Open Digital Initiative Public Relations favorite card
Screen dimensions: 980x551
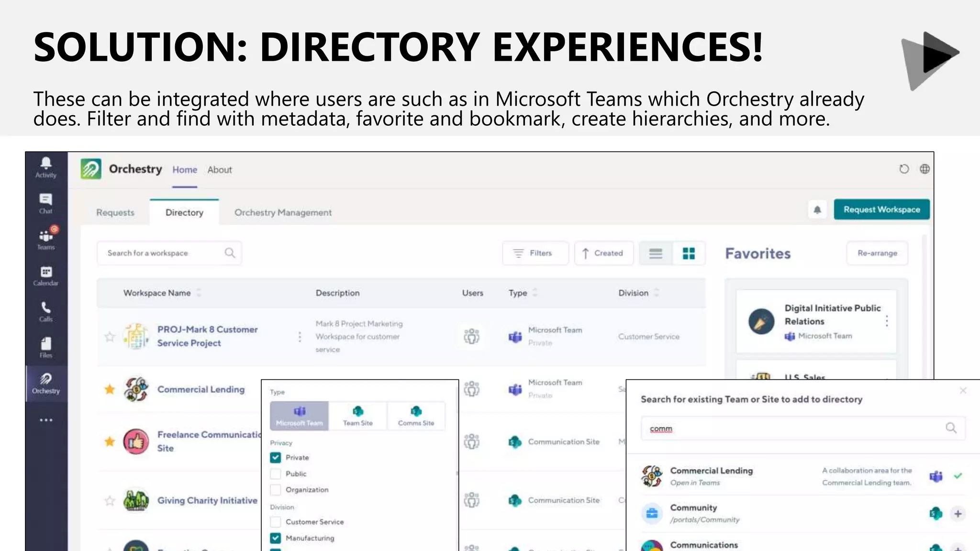coord(816,321)
